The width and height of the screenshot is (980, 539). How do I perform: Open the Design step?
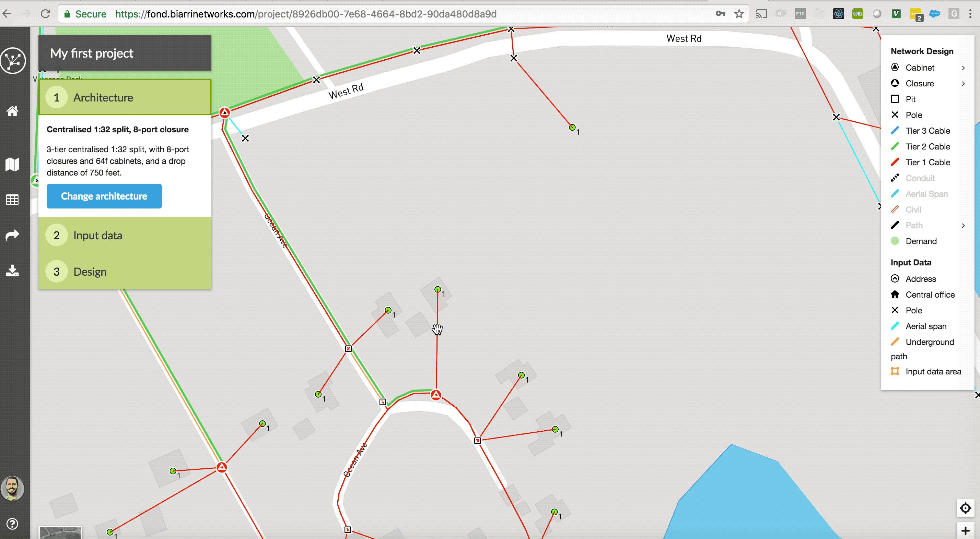[125, 272]
